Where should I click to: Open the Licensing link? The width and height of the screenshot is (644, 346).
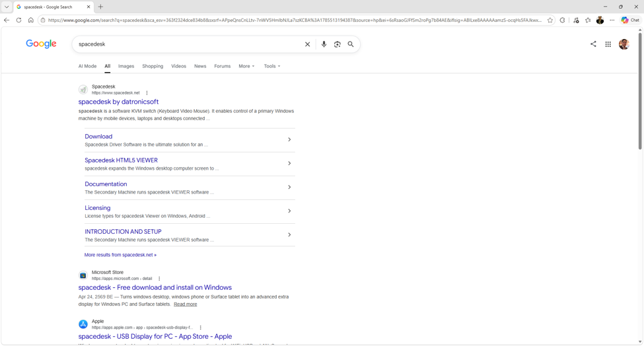click(x=97, y=208)
